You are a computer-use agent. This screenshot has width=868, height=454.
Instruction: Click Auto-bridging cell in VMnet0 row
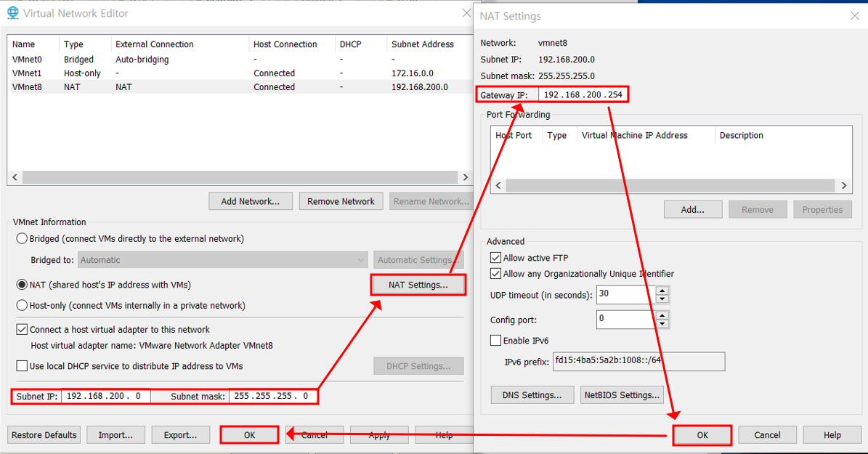point(142,60)
